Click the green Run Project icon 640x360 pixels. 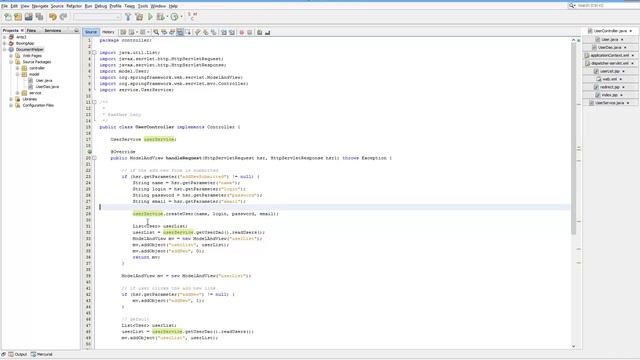pyautogui.click(x=150, y=17)
